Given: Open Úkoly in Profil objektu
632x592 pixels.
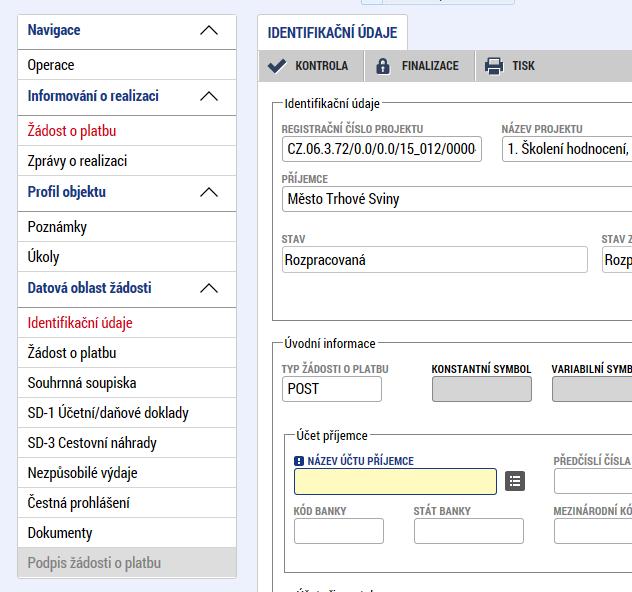Looking at the screenshot, I should pyautogui.click(x=127, y=256).
